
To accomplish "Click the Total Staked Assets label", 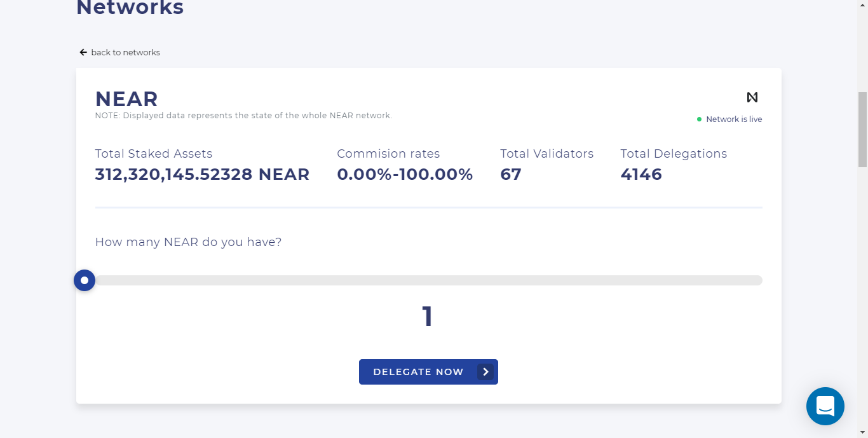I will tap(154, 154).
